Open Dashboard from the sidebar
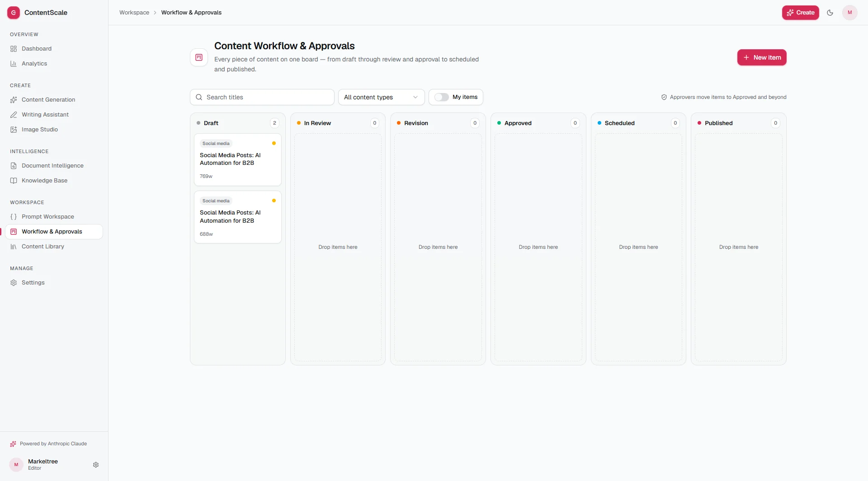Viewport: 868px width, 481px height. (54, 49)
